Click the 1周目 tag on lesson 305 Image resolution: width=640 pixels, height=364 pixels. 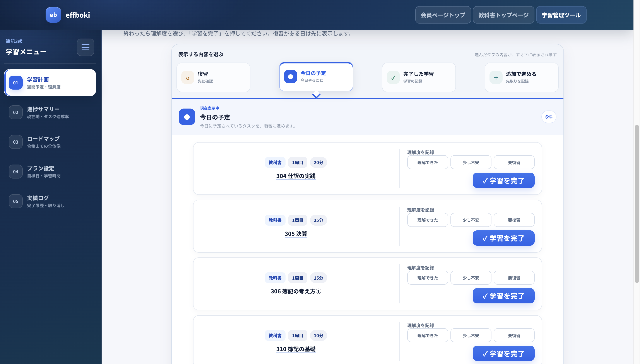click(298, 220)
